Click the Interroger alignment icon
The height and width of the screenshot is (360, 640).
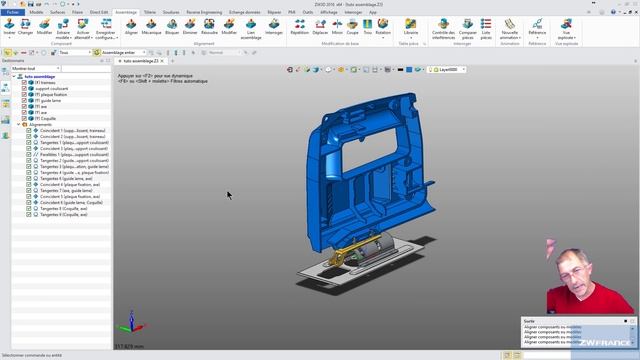pos(274,24)
